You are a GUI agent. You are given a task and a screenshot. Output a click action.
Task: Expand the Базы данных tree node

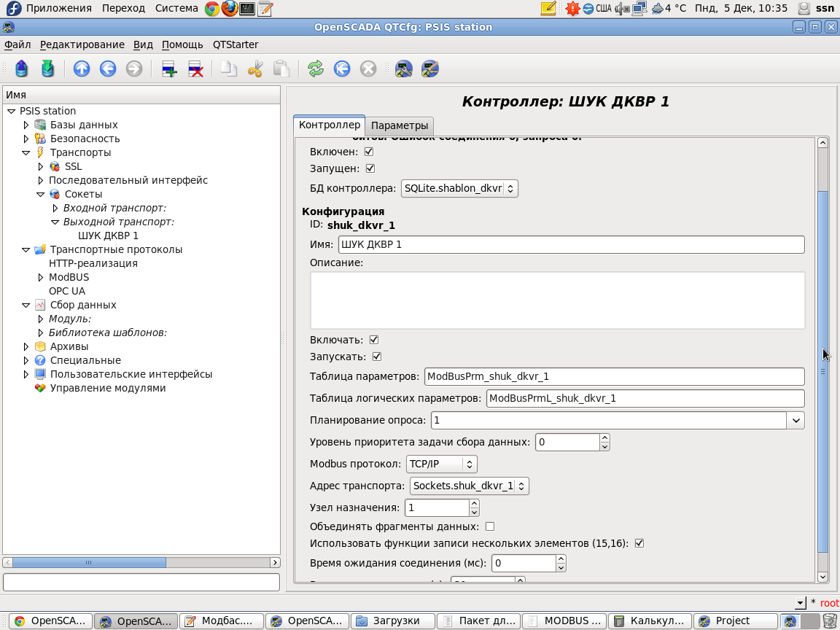pyautogui.click(x=26, y=125)
